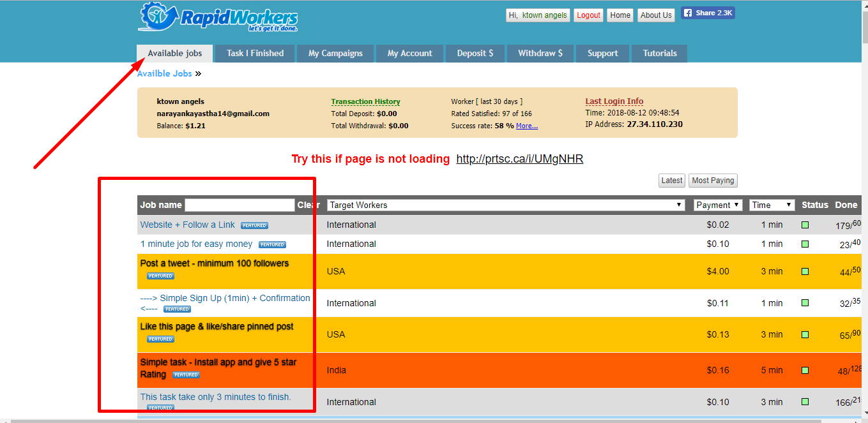Toggle the green status square on the 'Install app' row
The width and height of the screenshot is (868, 423).
click(805, 370)
